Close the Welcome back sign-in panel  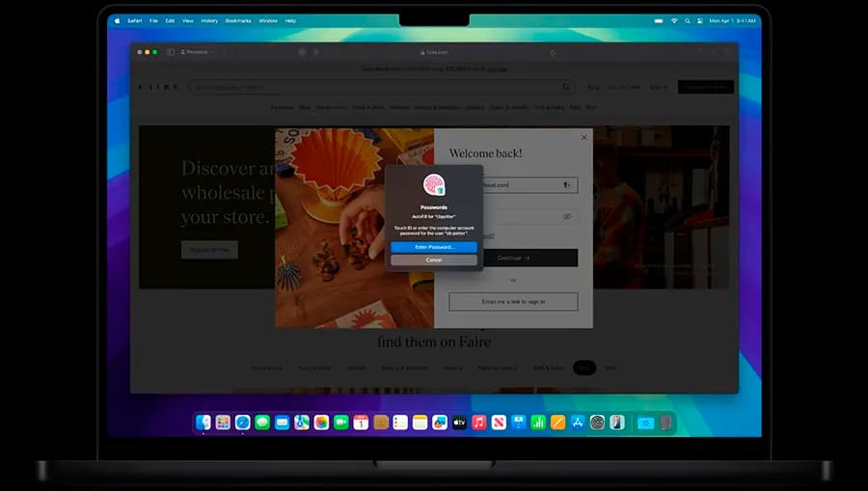click(x=583, y=137)
